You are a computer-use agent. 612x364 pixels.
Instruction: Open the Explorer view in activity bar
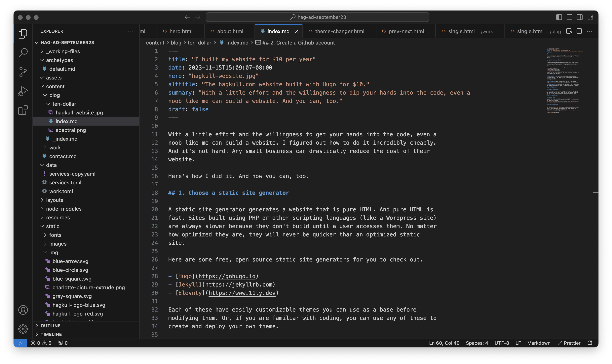point(23,34)
